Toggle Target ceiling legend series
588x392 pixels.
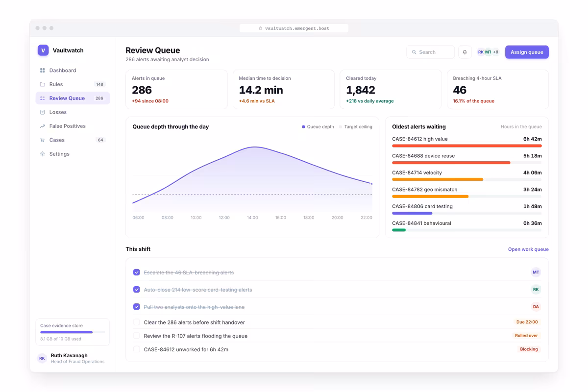point(356,127)
